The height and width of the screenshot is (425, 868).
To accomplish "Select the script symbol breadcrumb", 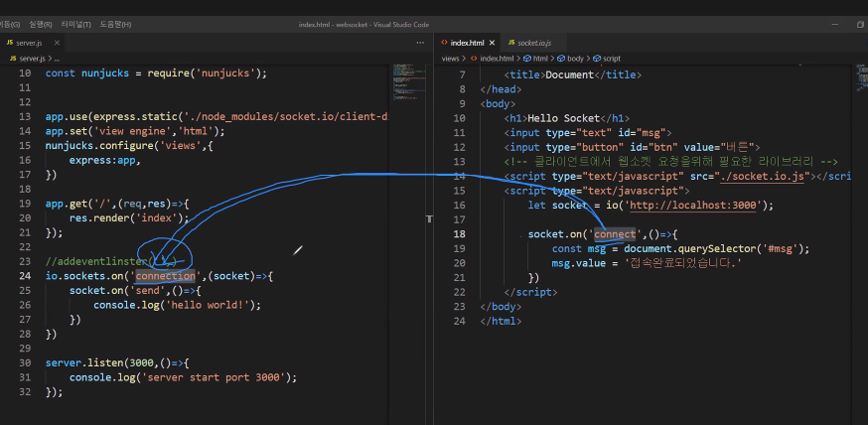I will click(607, 59).
